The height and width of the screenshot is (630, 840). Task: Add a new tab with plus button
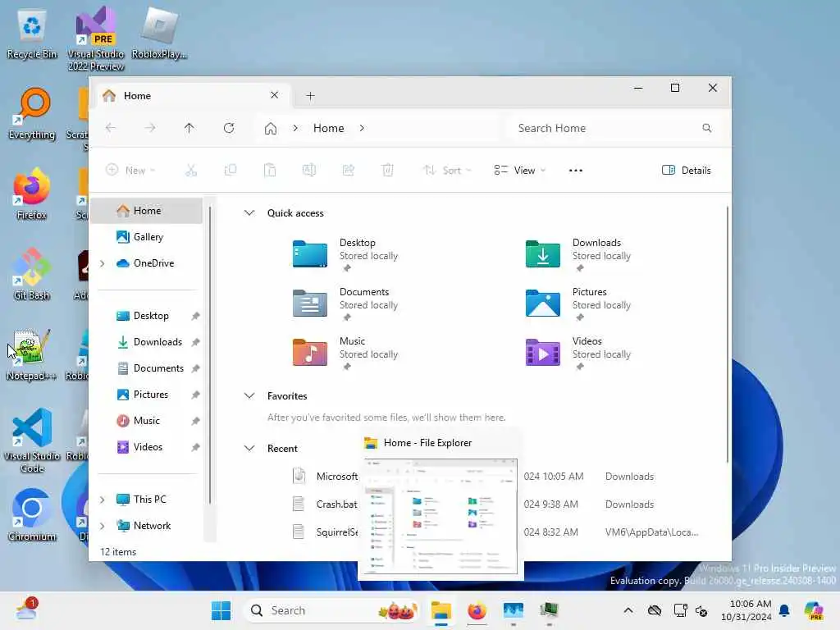click(310, 96)
